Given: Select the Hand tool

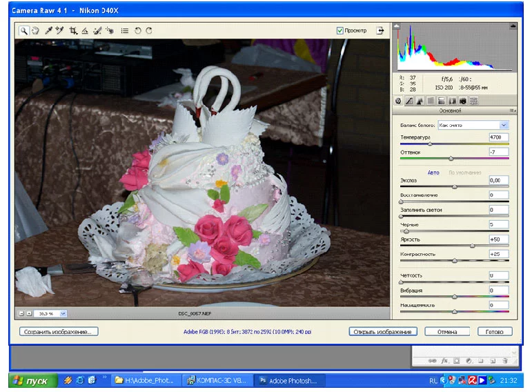Looking at the screenshot, I should click(35, 31).
